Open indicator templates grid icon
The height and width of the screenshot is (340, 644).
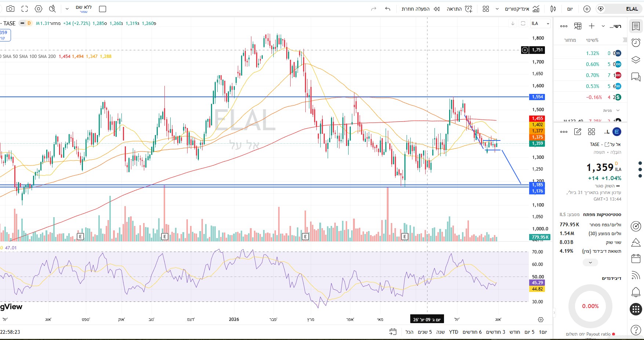point(486,9)
